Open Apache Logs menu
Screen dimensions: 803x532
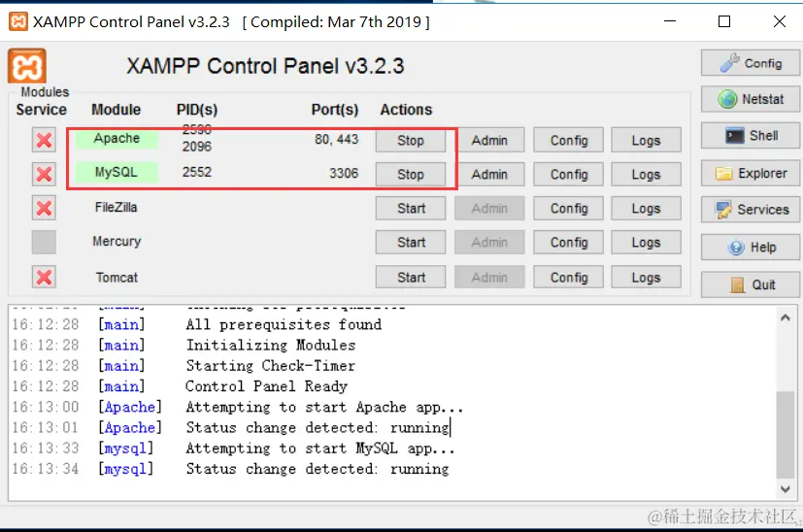[647, 141]
